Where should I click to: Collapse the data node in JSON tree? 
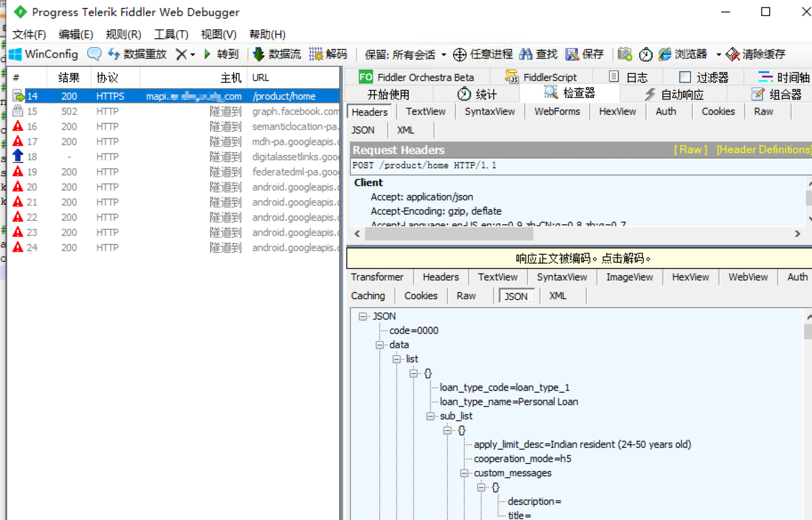point(380,345)
